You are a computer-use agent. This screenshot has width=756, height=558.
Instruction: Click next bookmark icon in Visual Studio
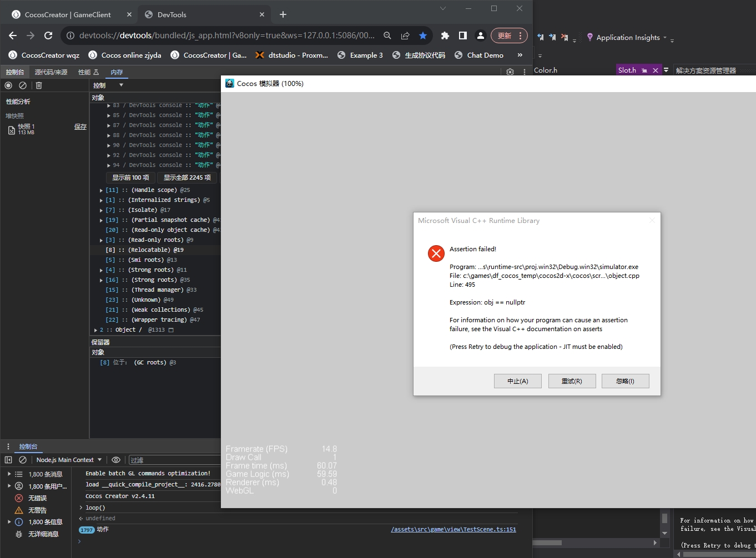[552, 37]
